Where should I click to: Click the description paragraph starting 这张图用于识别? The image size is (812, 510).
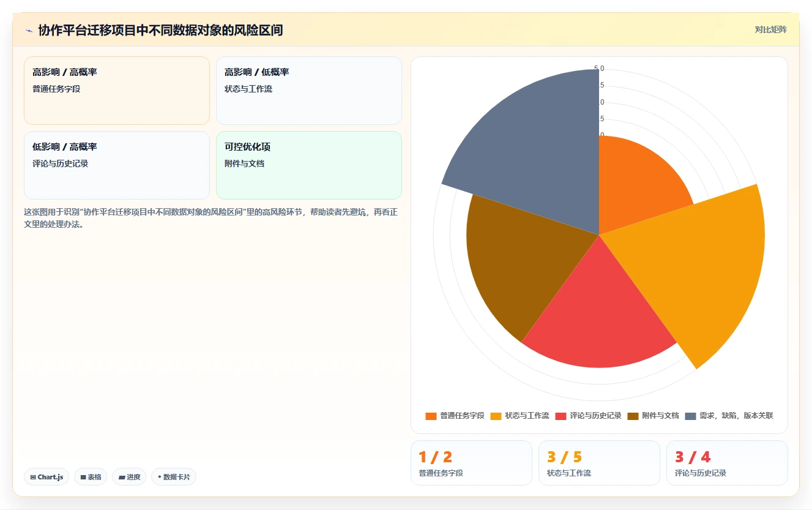211,218
